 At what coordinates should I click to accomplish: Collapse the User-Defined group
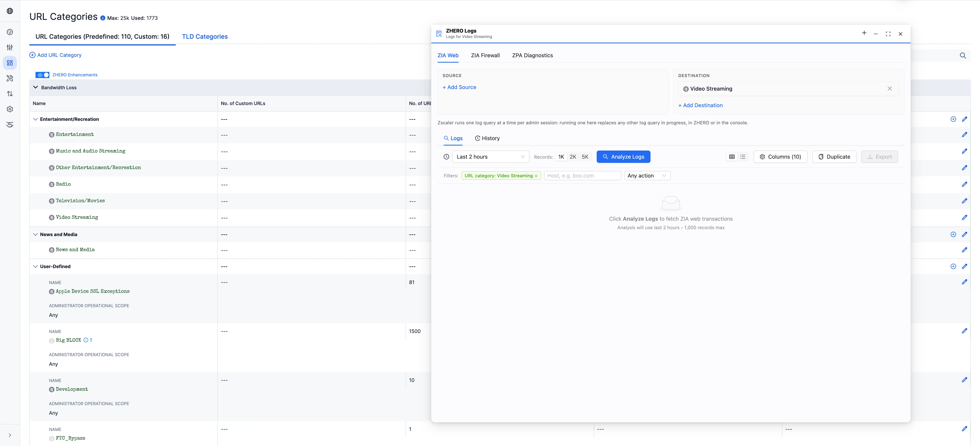[35, 267]
